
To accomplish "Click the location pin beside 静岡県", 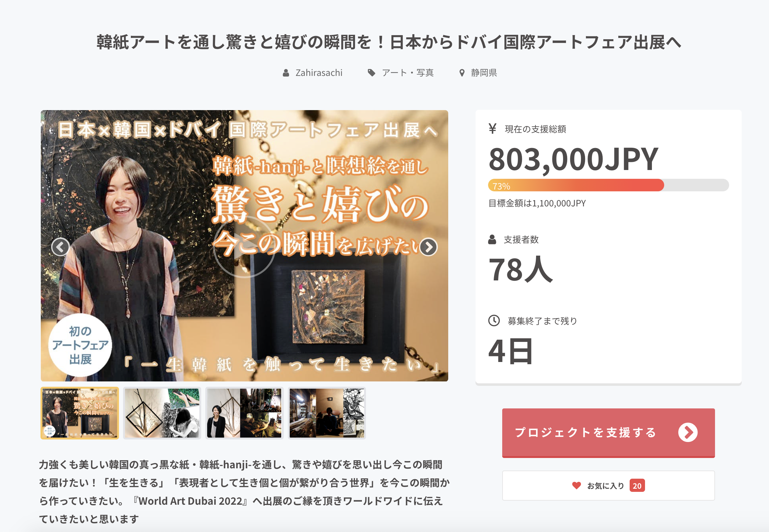I will click(x=462, y=73).
